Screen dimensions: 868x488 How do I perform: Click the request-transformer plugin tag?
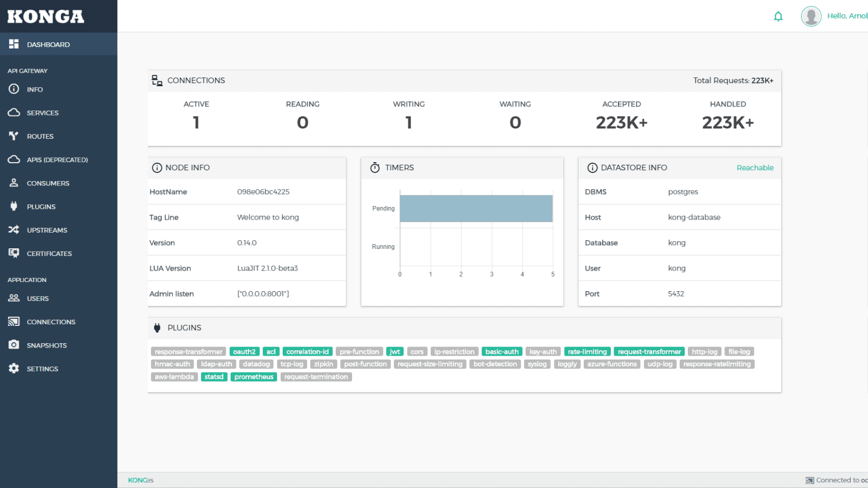649,351
